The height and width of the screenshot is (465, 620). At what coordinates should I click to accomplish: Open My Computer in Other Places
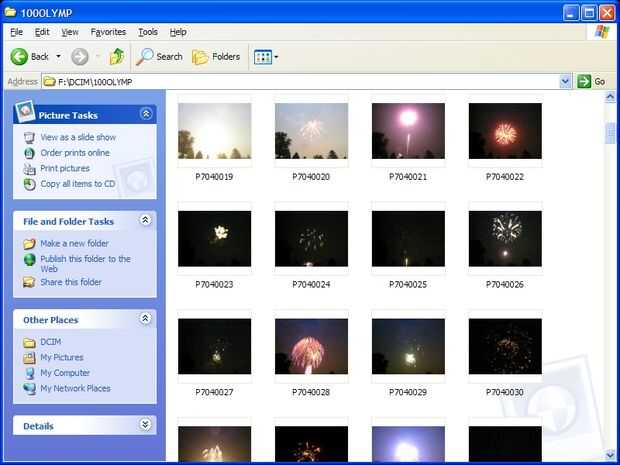[x=65, y=373]
